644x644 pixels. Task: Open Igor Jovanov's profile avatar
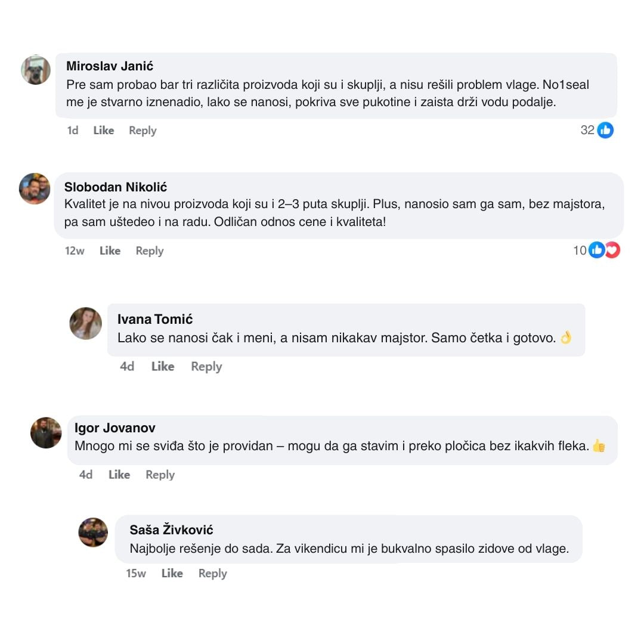(46, 433)
